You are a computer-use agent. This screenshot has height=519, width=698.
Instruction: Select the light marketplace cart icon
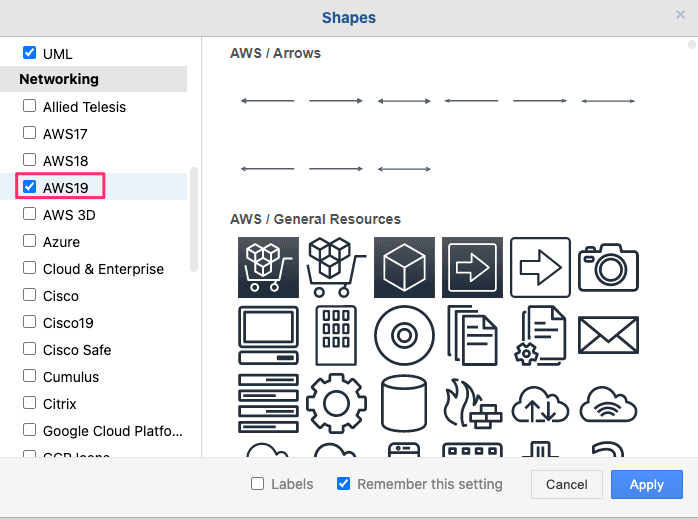click(x=336, y=268)
